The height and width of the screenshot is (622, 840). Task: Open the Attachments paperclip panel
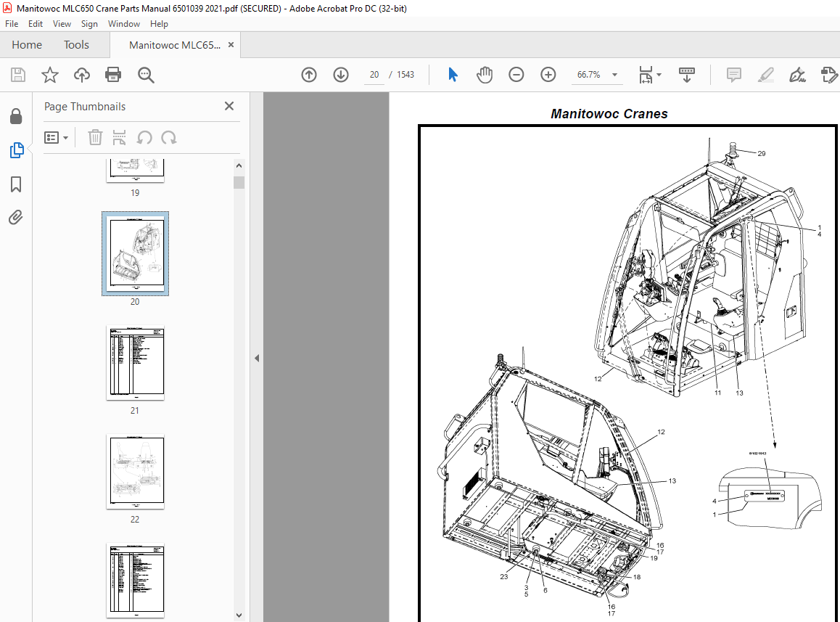[16, 218]
